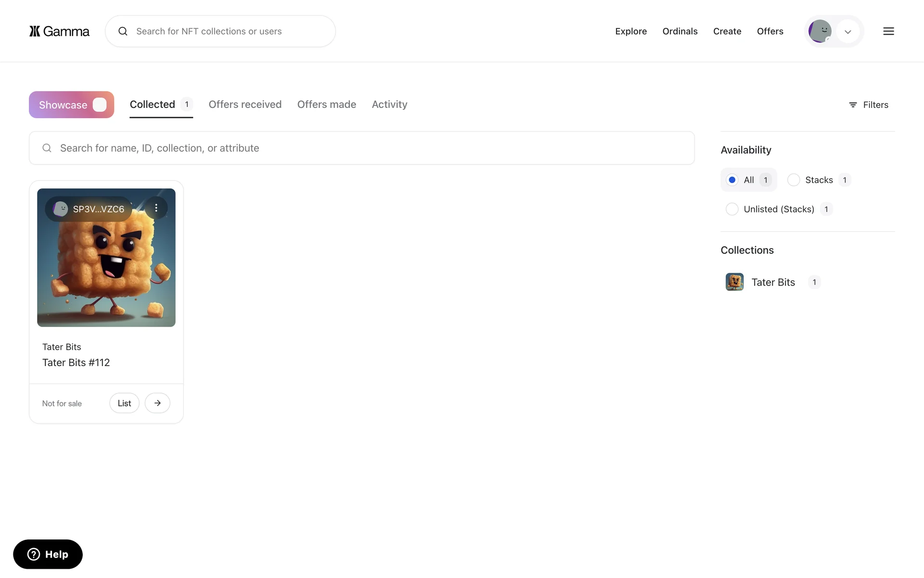
Task: Select the Stacks availability radio
Action: point(794,180)
